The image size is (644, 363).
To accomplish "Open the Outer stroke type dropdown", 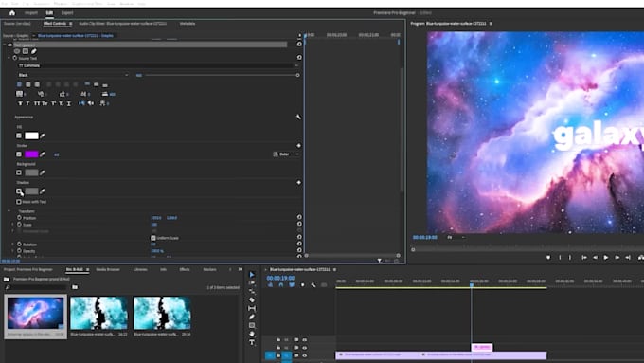I will 286,154.
